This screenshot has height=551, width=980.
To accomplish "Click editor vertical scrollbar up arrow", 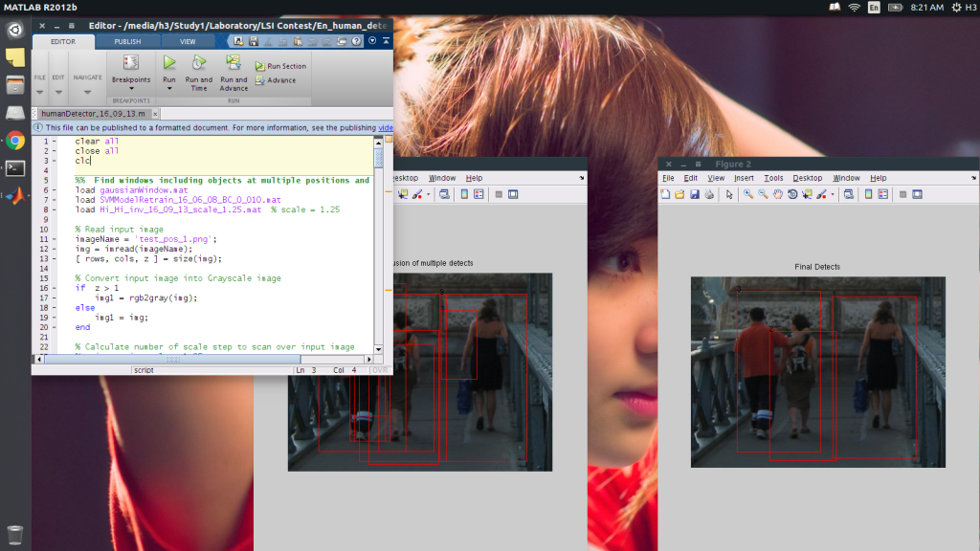I will click(x=378, y=143).
